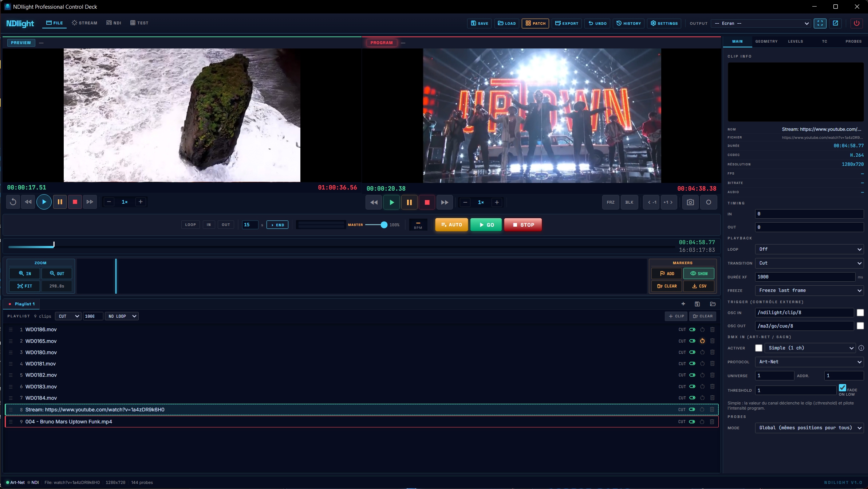Click the red power icon
Viewport: 868px width, 489px height.
pos(857,23)
